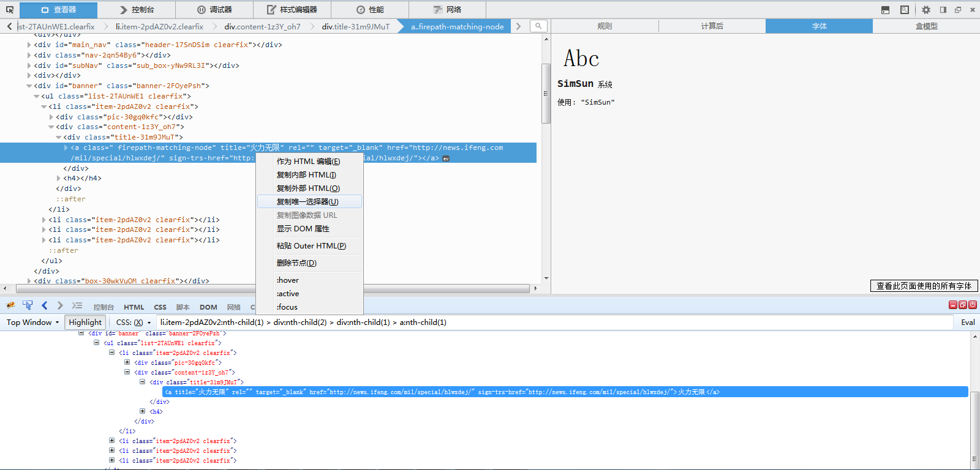Image resolution: width=980 pixels, height=470 pixels.
Task: Click the FirePath selector input field
Action: pos(554,323)
